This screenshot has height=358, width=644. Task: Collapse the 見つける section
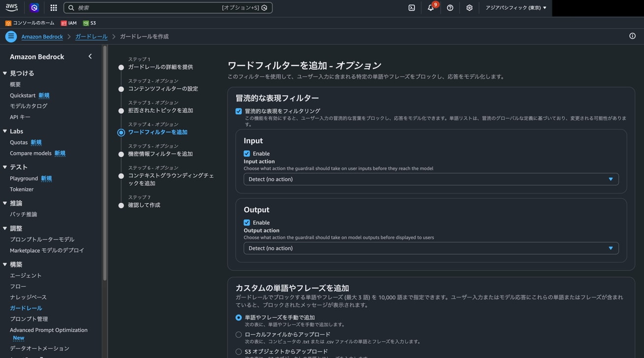5,73
